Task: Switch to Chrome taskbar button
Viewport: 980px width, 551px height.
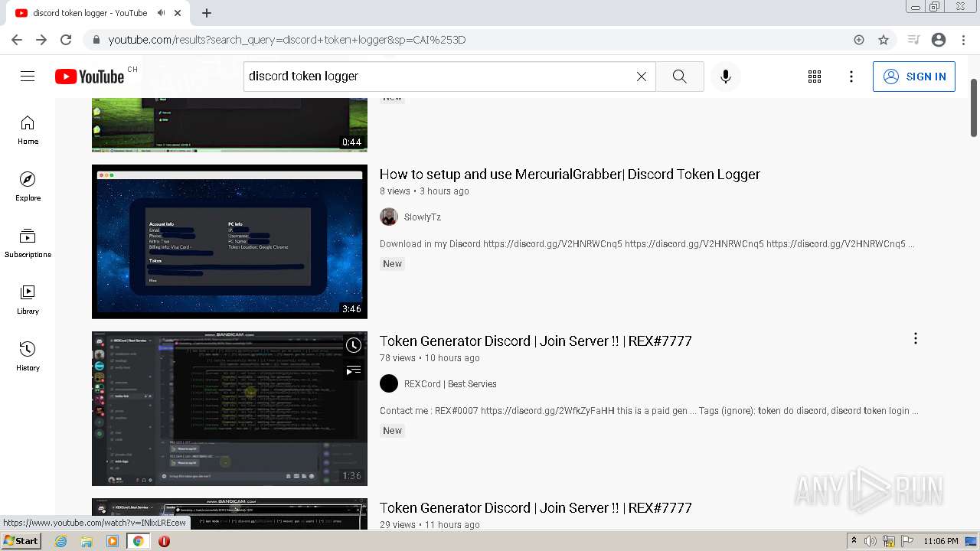Action: point(138,541)
